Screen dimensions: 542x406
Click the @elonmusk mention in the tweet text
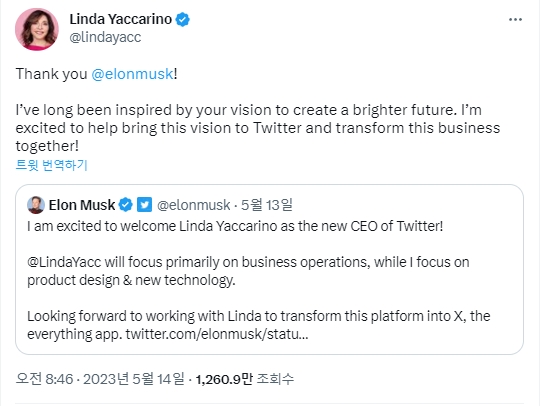coord(132,74)
